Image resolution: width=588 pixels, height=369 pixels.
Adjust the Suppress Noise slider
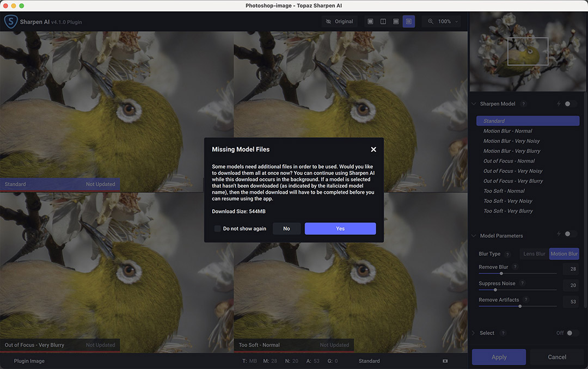click(x=518, y=290)
